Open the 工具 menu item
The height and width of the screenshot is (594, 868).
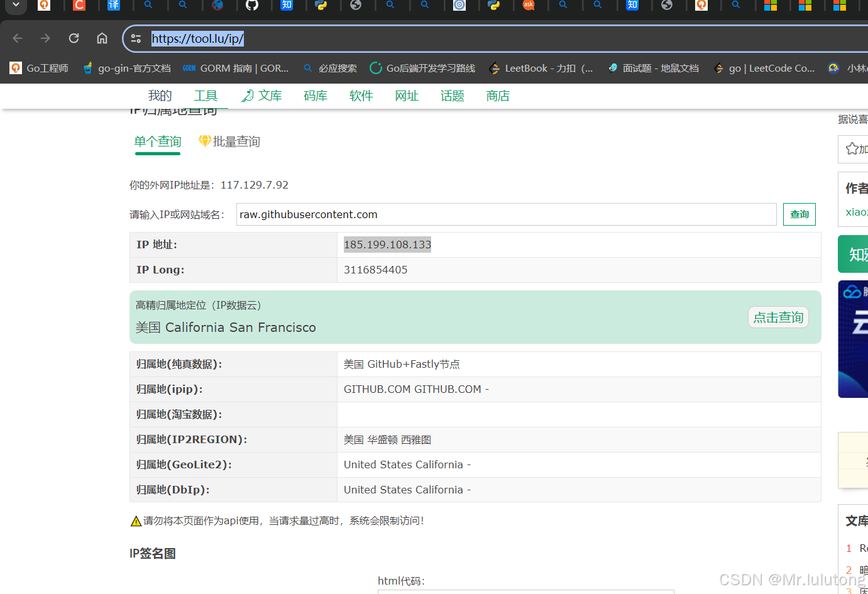[206, 96]
